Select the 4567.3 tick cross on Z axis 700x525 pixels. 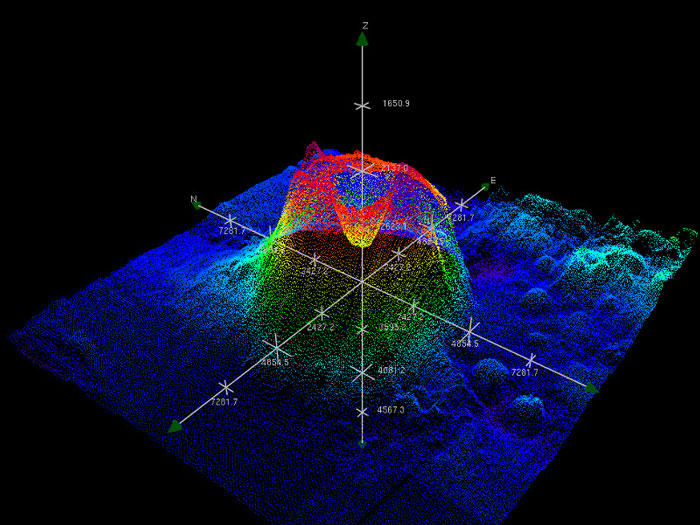362,411
